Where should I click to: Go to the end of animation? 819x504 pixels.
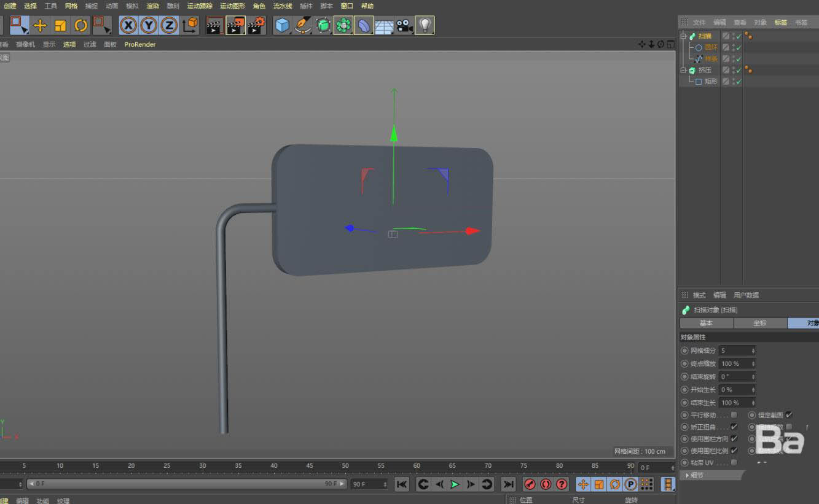pos(508,484)
